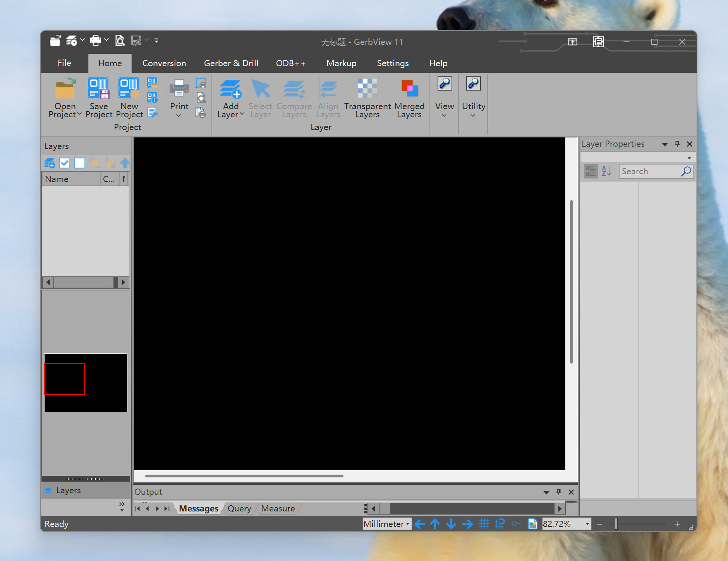Screen dimensions: 728x561
Task: Open the Layer Properties panel options arrow
Action: point(665,144)
